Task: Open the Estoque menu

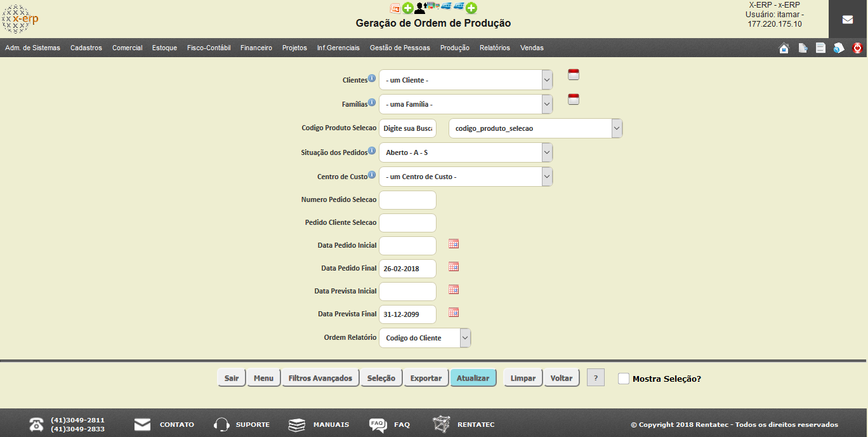Action: (x=165, y=48)
